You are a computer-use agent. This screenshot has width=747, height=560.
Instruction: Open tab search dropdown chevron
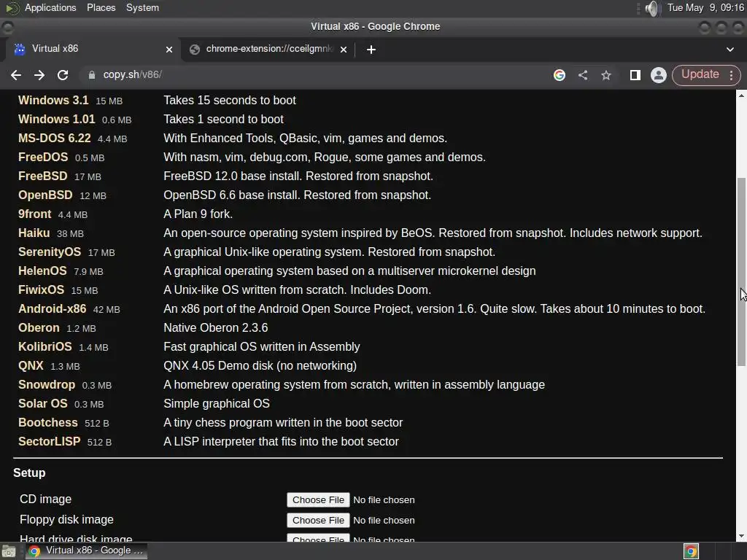[729, 49]
